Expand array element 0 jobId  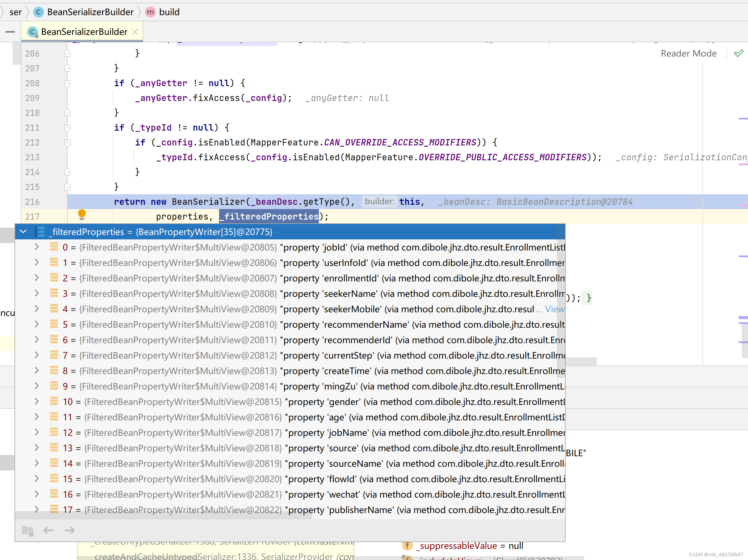(36, 247)
